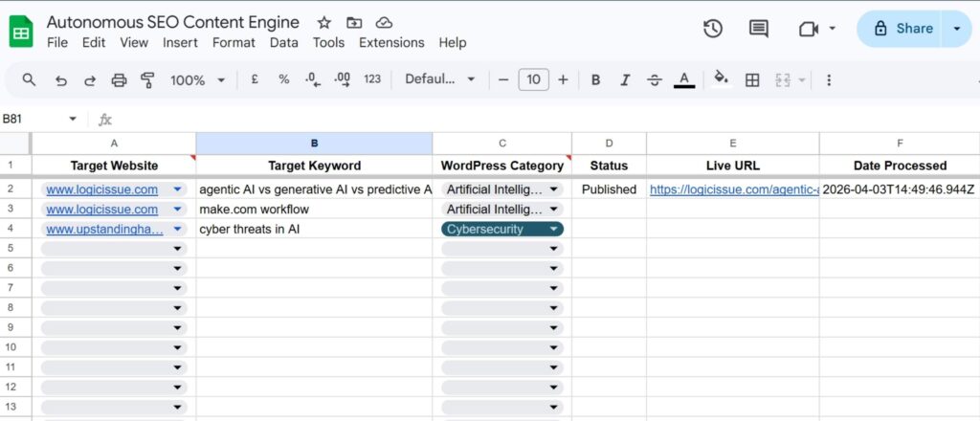
Task: Decrease font size minus button
Action: click(503, 80)
